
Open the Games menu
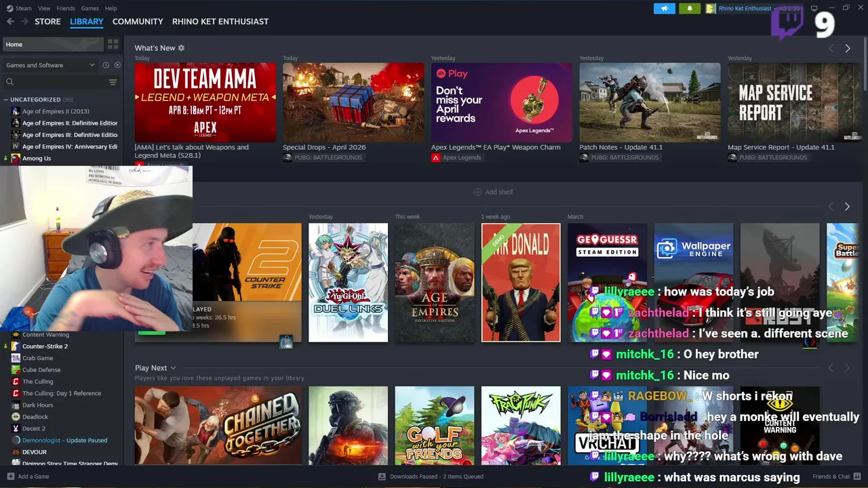[x=90, y=8]
